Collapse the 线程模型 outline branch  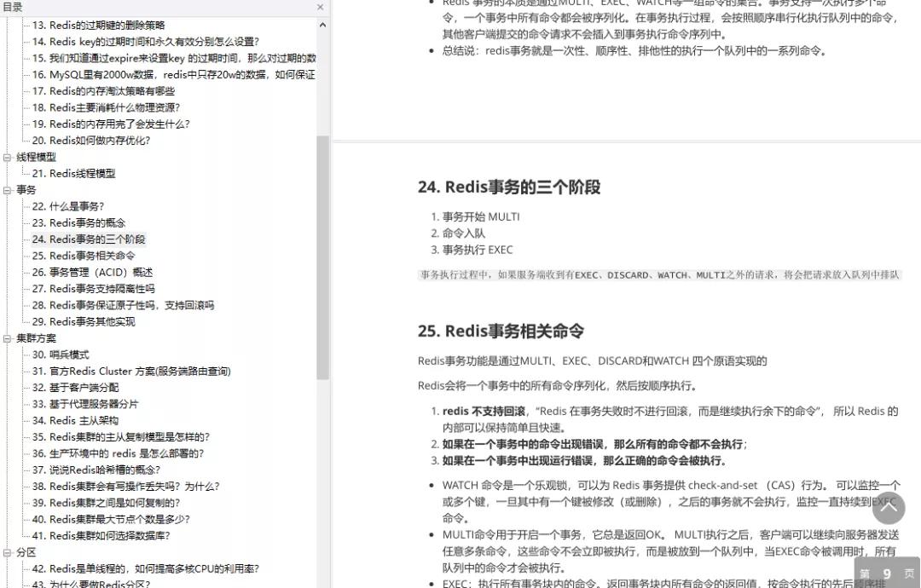[7, 156]
